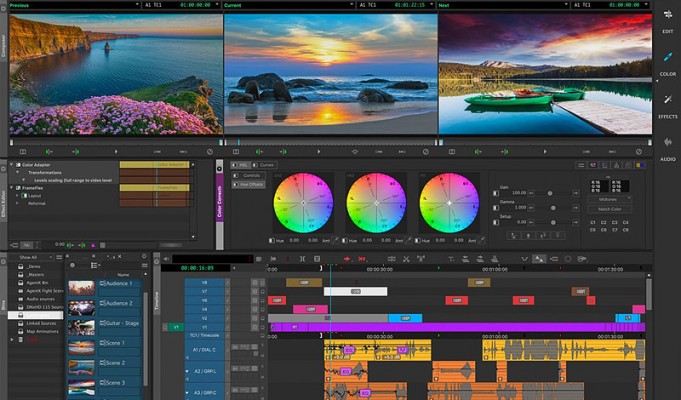Screen dimensions: 681x400
Task: Play the Previous monitor clip
Action: pyautogui.click(x=116, y=152)
